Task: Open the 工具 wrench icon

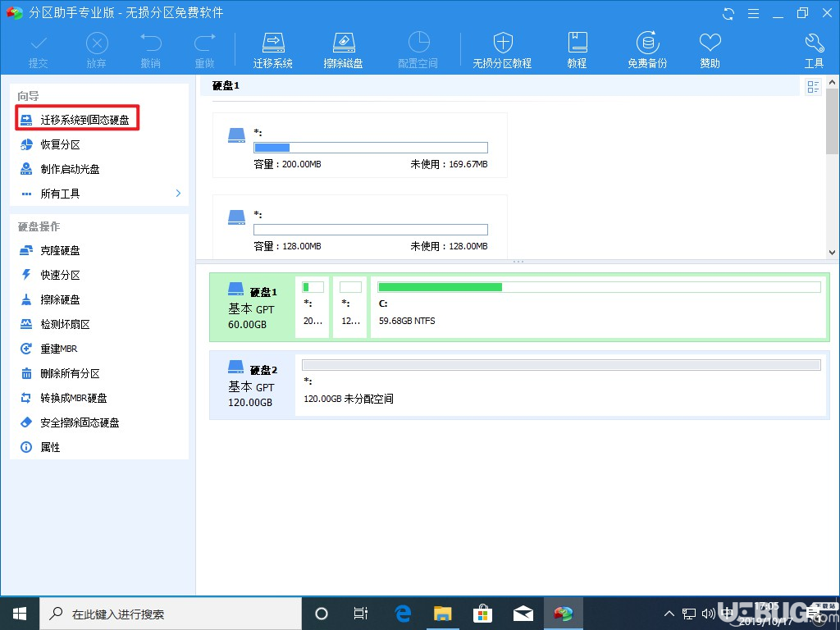Action: [814, 51]
